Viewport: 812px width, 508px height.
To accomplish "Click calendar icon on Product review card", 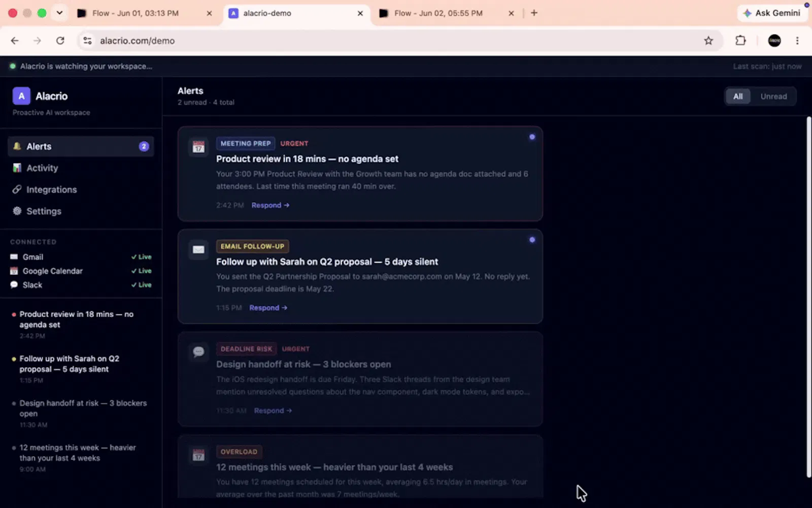I will pos(198,147).
